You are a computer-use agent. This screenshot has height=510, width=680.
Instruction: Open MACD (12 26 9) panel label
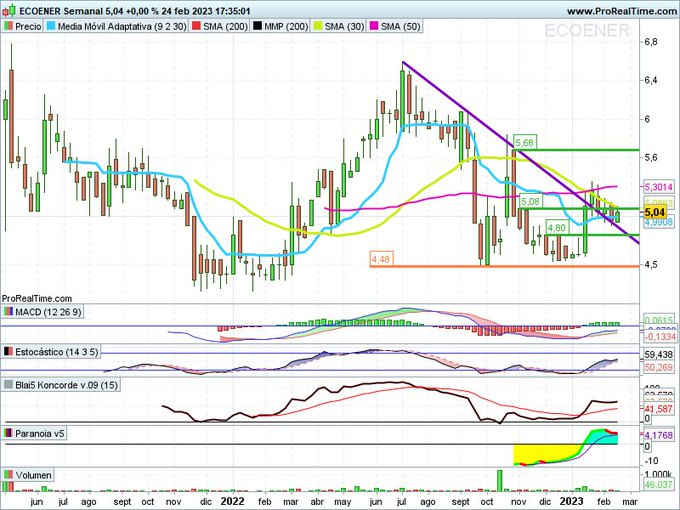pyautogui.click(x=48, y=312)
